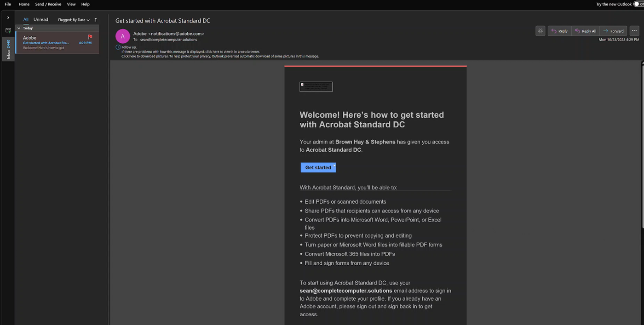Image resolution: width=644 pixels, height=325 pixels.
Task: Click the Follow up info icon
Action: [x=118, y=47]
